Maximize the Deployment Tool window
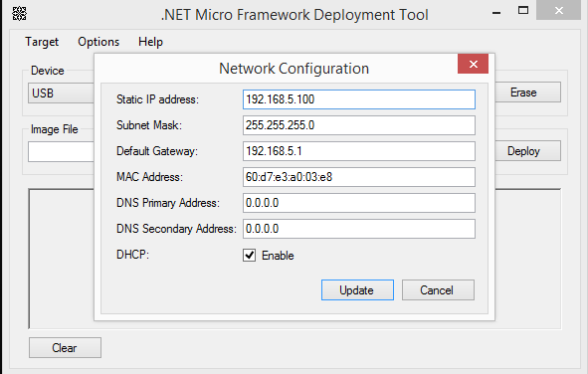Screen dimensions: 588x374 click(x=523, y=11)
